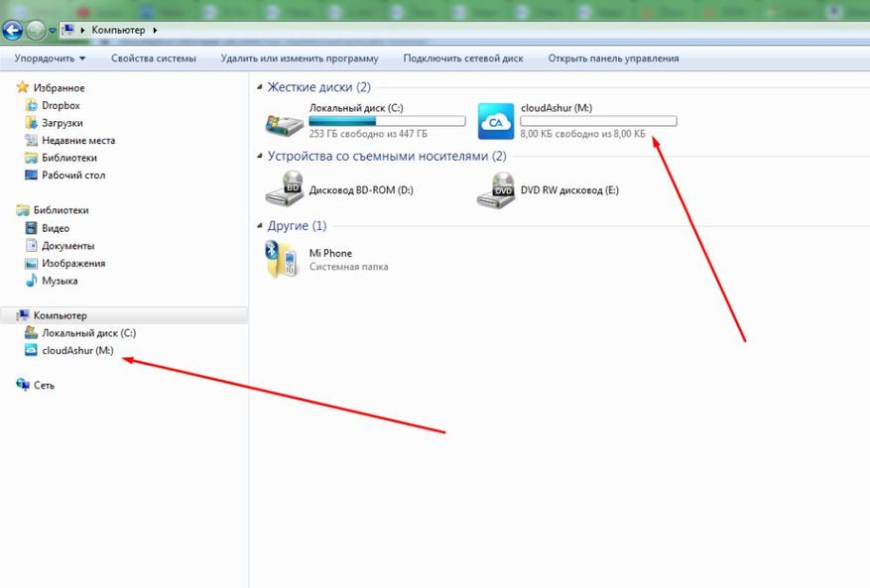
Task: Click cloudAshur (M:) icon in sidebar
Action: pyautogui.click(x=32, y=350)
